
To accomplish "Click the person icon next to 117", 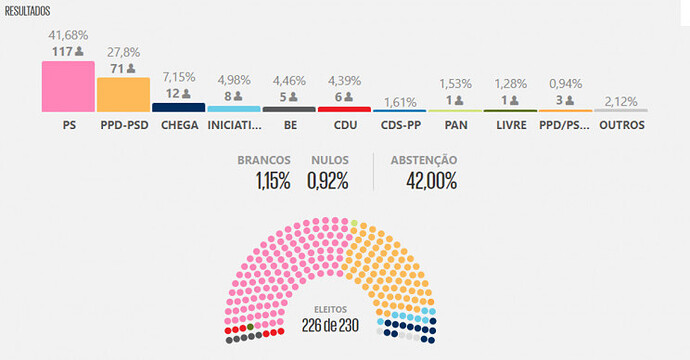I will pyautogui.click(x=79, y=51).
